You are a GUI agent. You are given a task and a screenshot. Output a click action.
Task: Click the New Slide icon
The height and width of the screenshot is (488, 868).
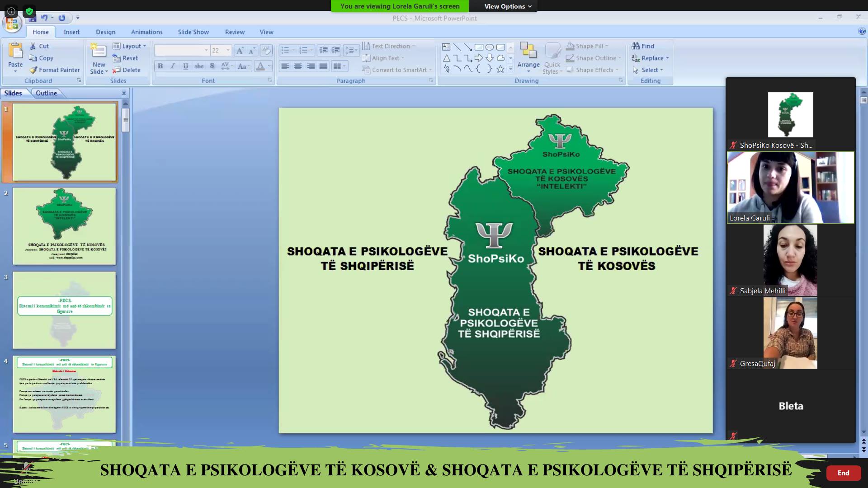pos(99,51)
